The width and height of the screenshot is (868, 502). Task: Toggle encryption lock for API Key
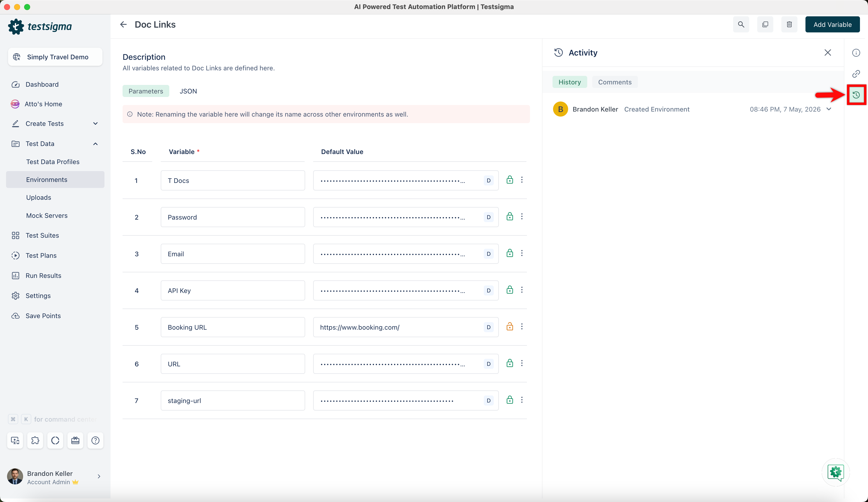point(510,290)
